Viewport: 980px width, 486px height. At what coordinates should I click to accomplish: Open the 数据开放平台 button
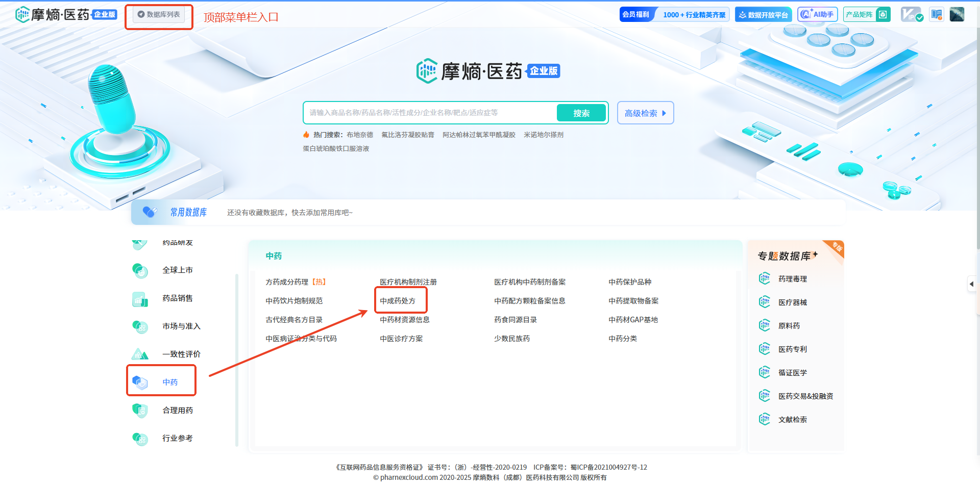[763, 14]
